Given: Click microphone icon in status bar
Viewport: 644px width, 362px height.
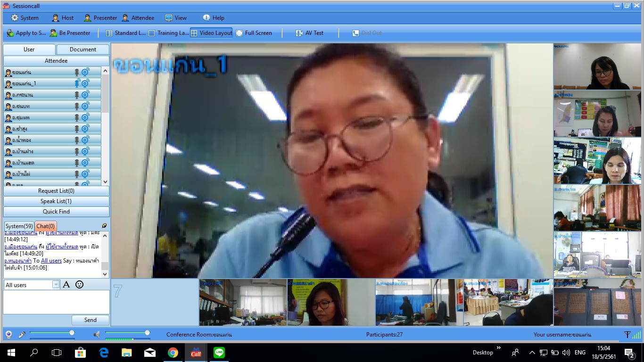Looking at the screenshot, I should [x=22, y=335].
